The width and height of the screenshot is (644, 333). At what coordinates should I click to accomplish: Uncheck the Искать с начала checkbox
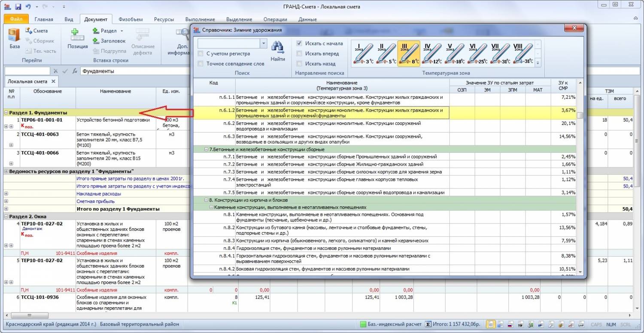[x=300, y=43]
